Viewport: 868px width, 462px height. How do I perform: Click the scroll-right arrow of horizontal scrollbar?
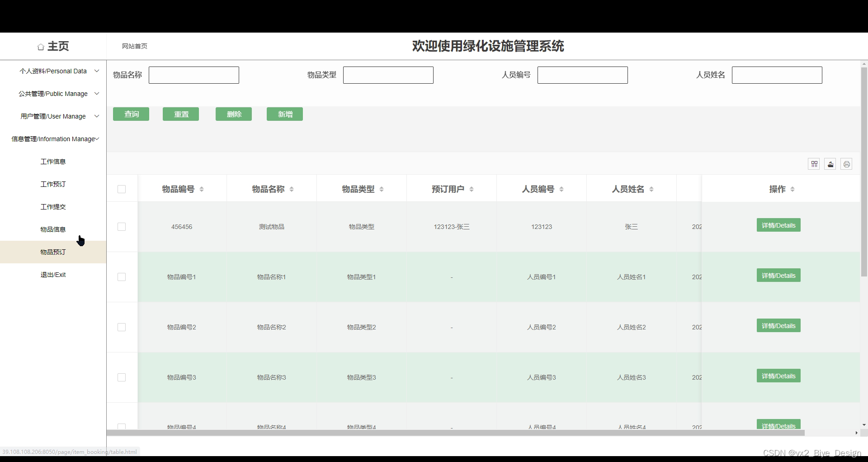(x=856, y=433)
